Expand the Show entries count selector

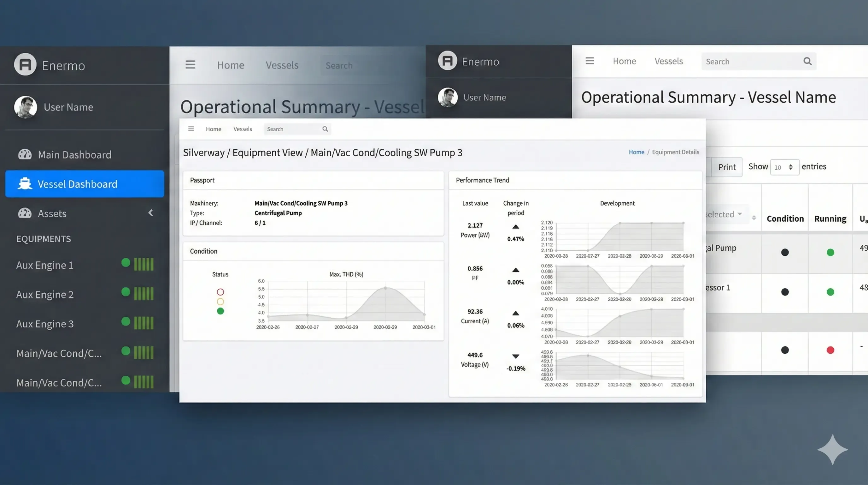[785, 167]
